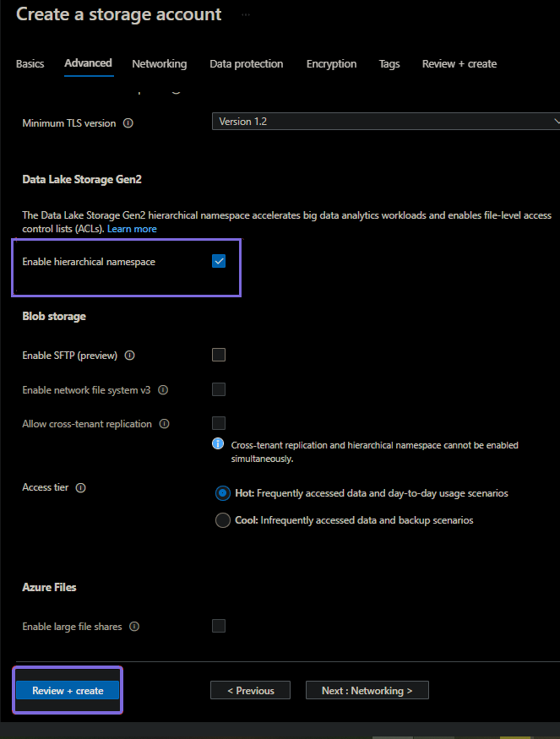Uncheck Enable hierarchical namespace
This screenshot has height=739, width=560.
(219, 262)
